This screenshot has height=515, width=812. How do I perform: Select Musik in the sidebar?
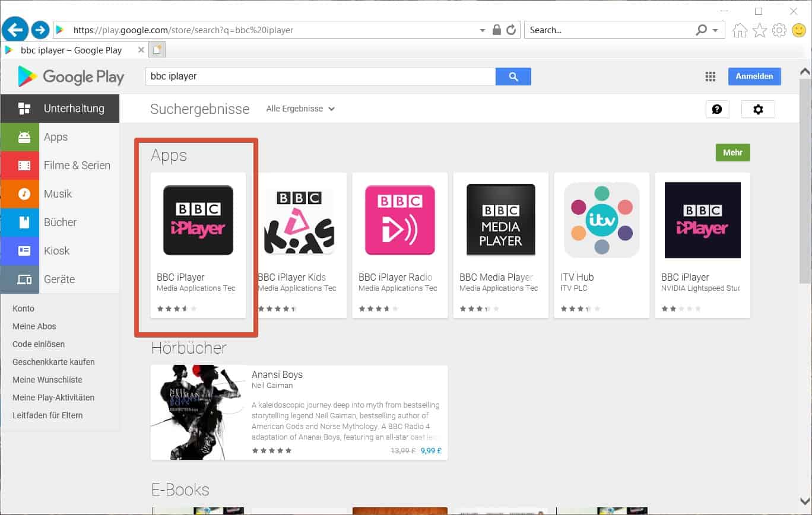60,194
